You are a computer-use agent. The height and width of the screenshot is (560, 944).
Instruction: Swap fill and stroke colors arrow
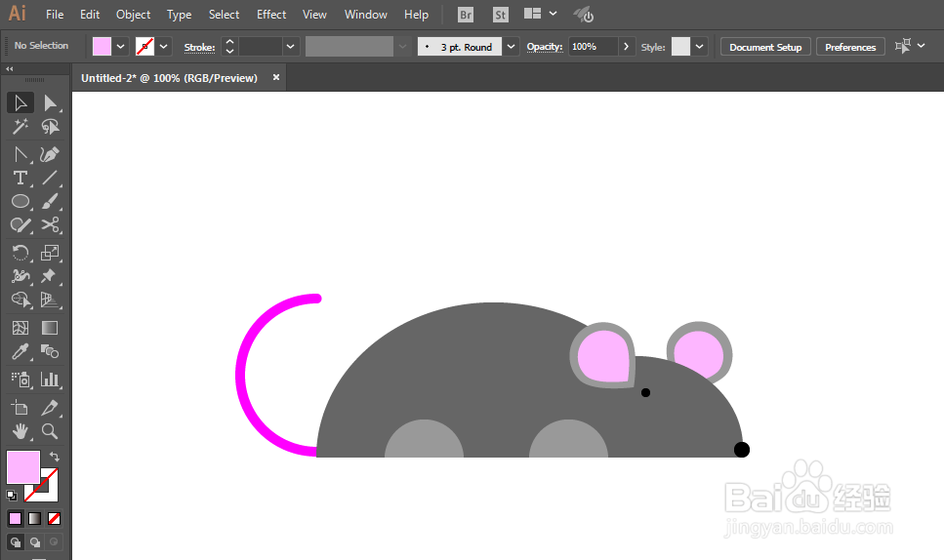click(55, 456)
